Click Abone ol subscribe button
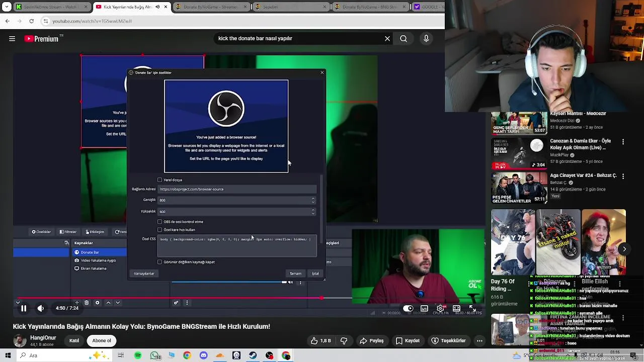Screen dimensions: 644x362 [102, 340]
